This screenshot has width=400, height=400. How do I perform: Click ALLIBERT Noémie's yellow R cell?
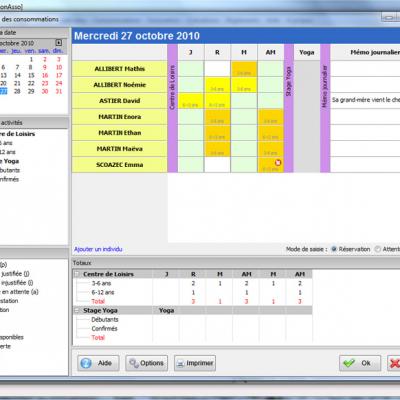(217, 85)
